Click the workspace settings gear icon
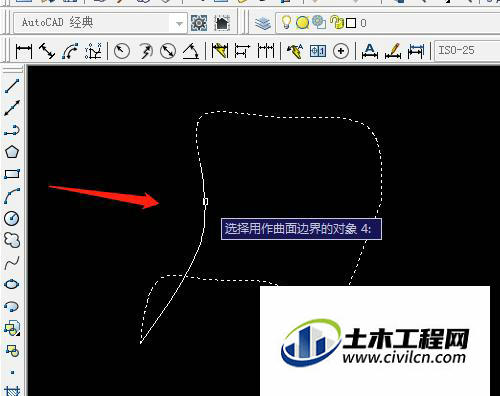 pyautogui.click(x=199, y=23)
